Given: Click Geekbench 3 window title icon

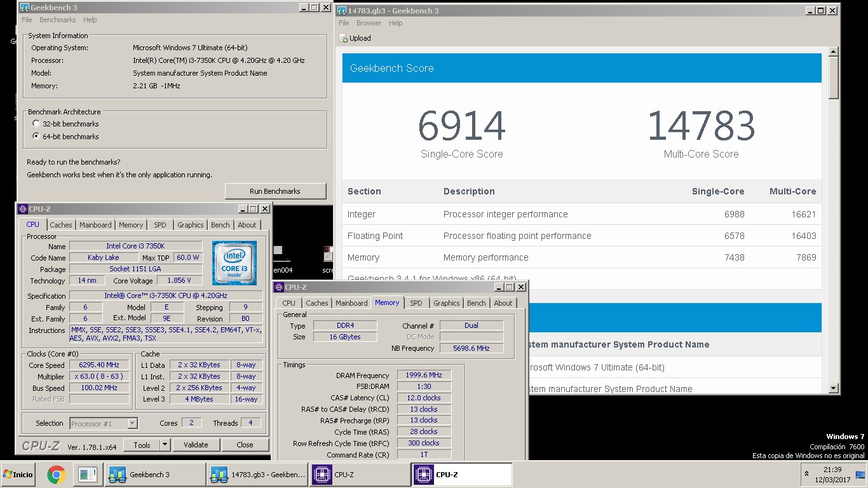Looking at the screenshot, I should (25, 8).
